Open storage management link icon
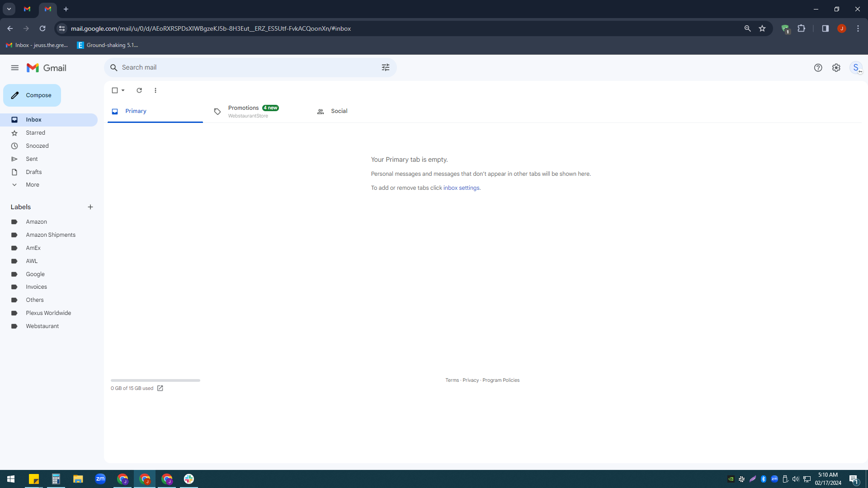The width and height of the screenshot is (868, 488). [160, 388]
